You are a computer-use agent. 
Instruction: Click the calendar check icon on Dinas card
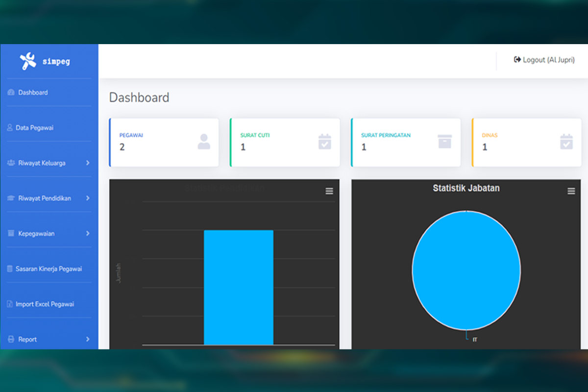[566, 142]
